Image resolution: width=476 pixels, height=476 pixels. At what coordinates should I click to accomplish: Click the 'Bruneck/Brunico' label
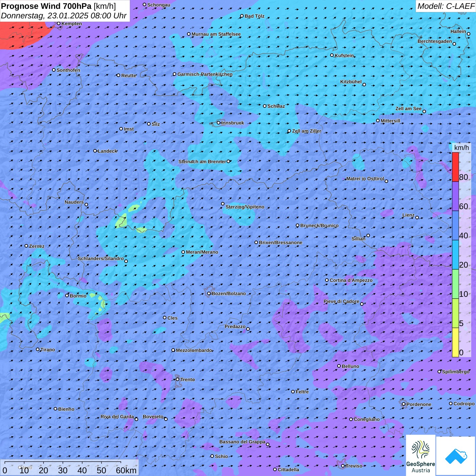click(319, 225)
